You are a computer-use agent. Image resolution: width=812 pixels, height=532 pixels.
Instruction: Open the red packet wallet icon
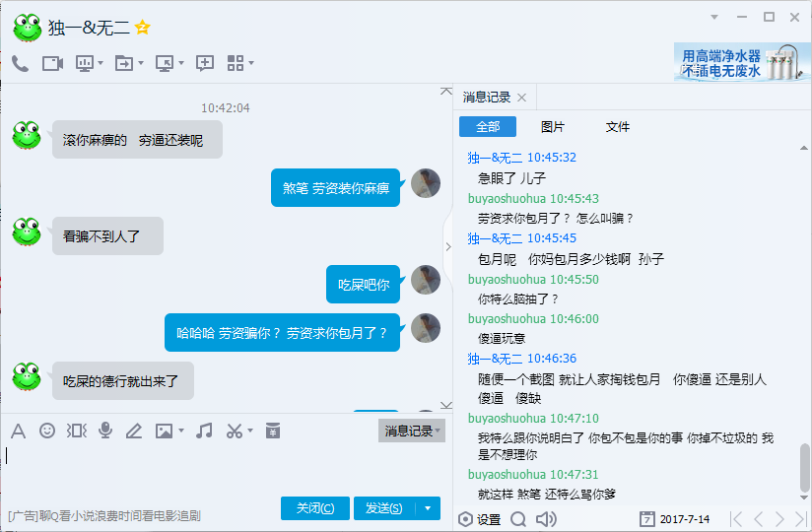coord(273,431)
